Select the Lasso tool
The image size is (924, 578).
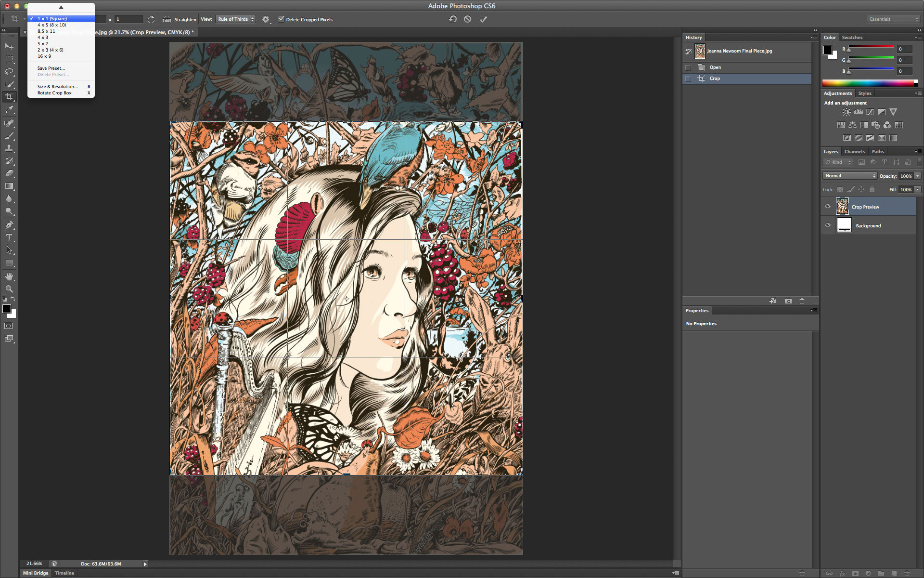click(9, 72)
